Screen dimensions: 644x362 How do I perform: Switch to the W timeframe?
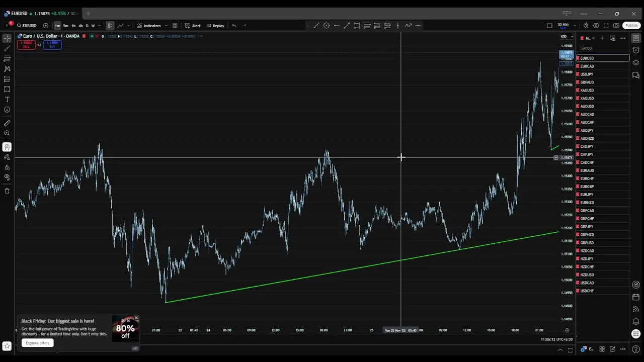(x=93, y=26)
